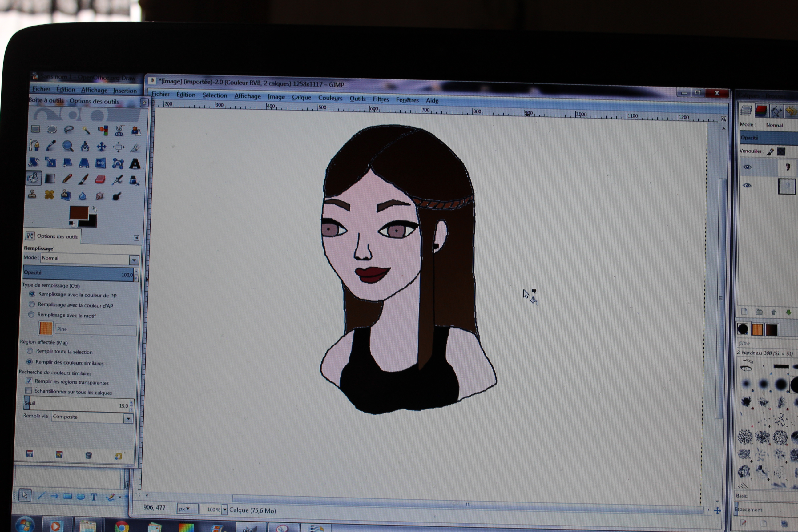Select 'Remplissage avec la couleur d'AP' option
The width and height of the screenshot is (798, 532).
(31, 304)
